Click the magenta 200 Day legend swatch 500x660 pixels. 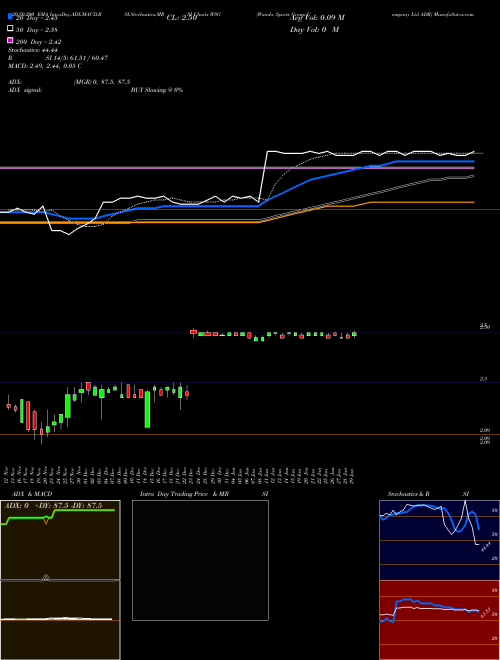click(10, 41)
